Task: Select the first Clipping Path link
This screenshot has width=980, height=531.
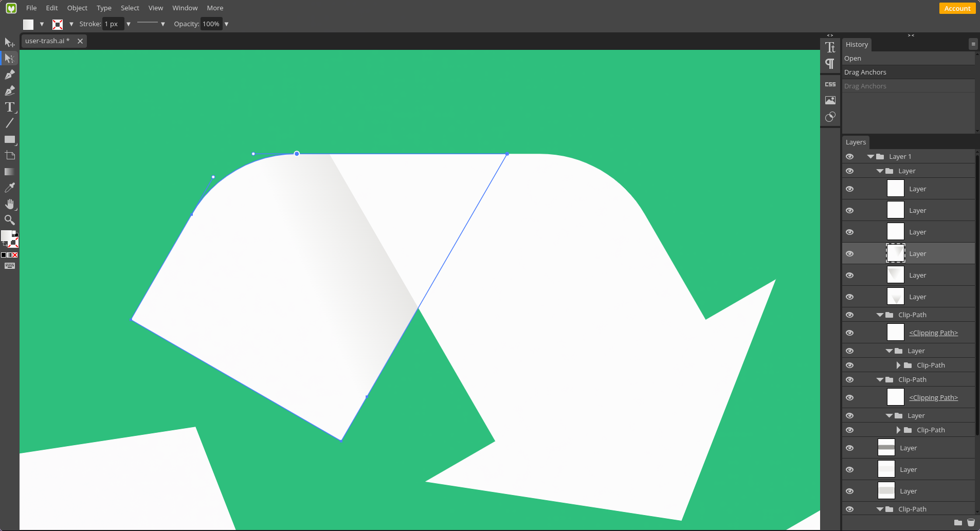Action: pos(933,333)
